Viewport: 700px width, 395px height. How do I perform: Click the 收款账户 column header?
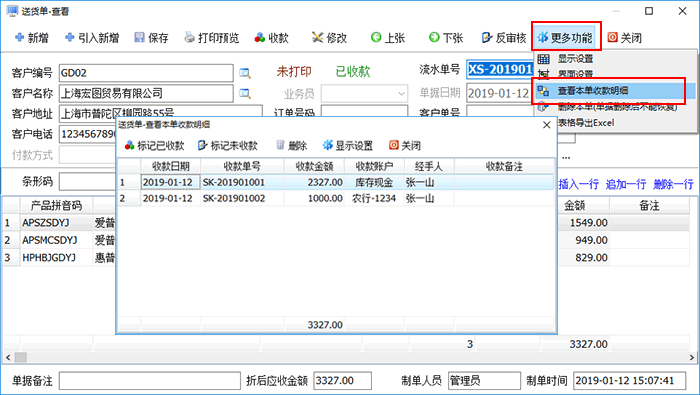(x=374, y=166)
